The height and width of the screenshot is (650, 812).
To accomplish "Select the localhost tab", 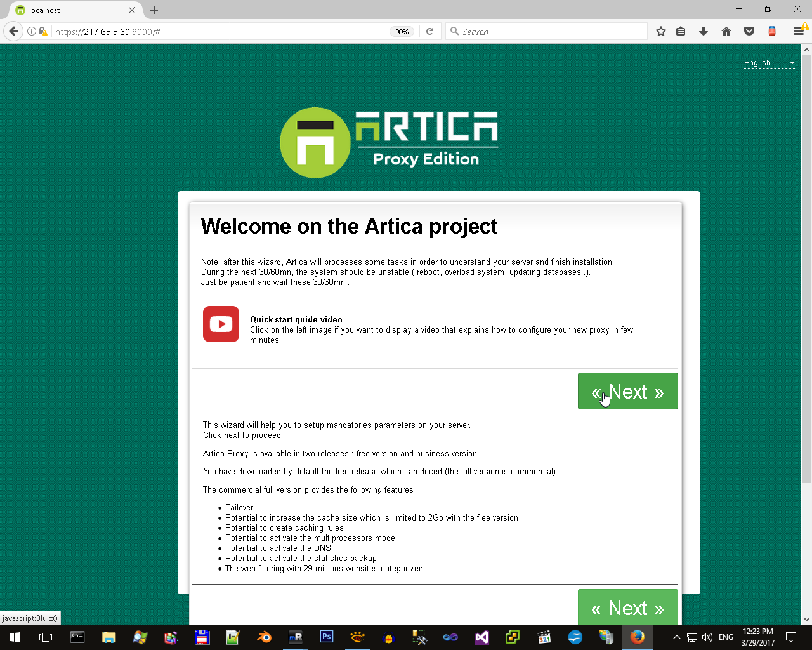I will pos(76,10).
